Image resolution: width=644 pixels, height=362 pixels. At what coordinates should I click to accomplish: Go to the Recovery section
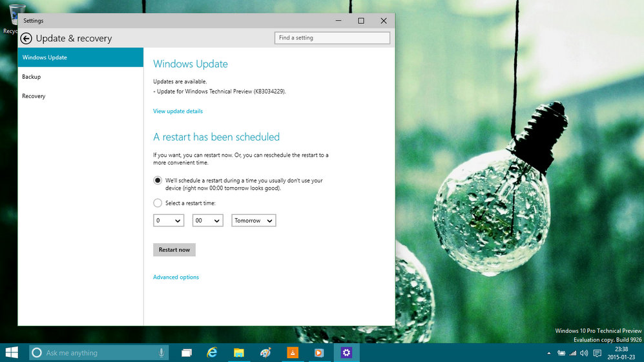click(x=34, y=96)
